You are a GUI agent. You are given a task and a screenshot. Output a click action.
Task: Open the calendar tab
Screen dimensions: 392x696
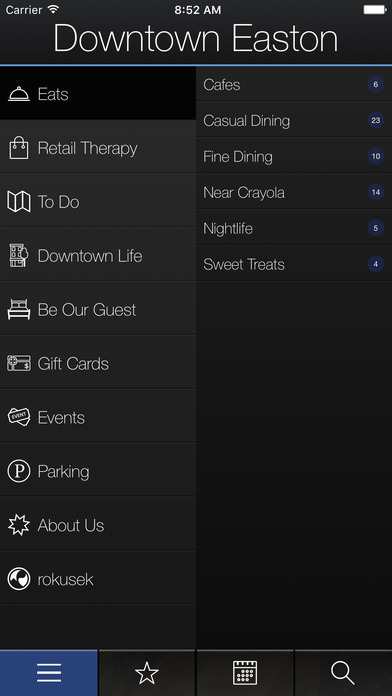click(x=245, y=673)
